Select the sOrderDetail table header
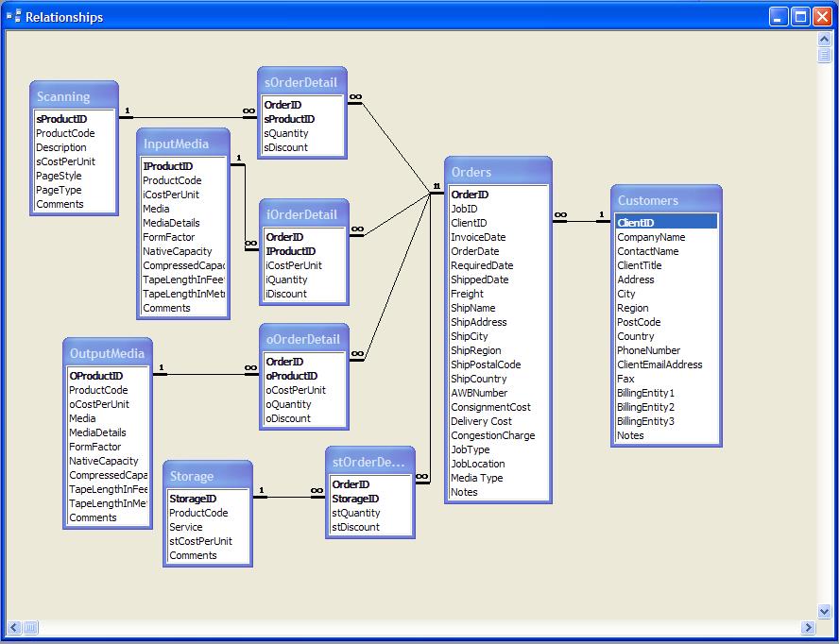The image size is (839, 644). [x=302, y=82]
